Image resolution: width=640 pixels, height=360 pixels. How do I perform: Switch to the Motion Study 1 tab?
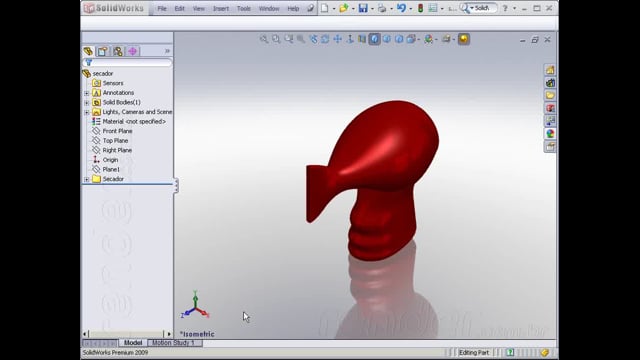pyautogui.click(x=173, y=343)
